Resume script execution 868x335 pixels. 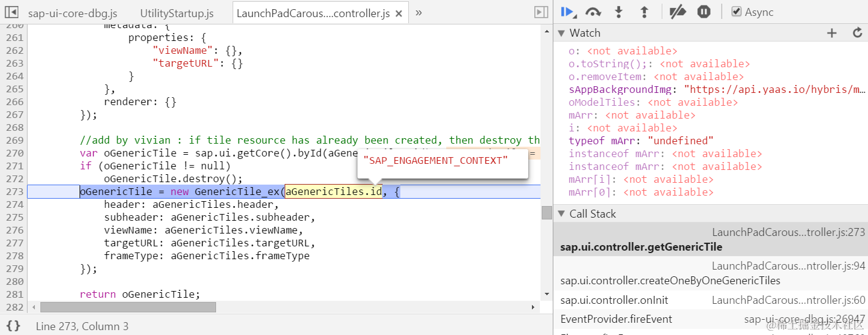568,12
